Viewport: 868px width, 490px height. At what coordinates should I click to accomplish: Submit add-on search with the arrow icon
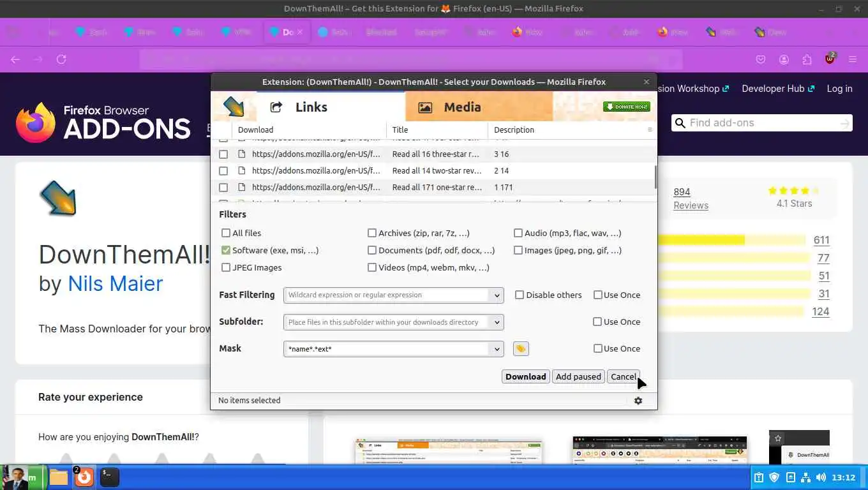tap(844, 123)
